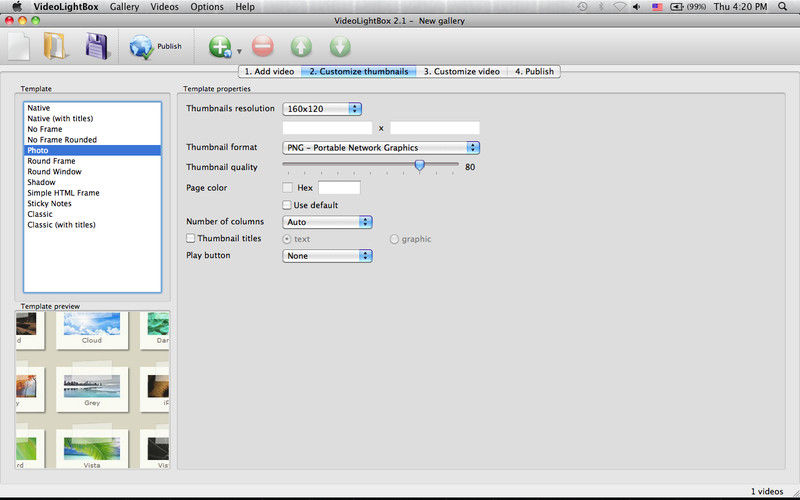Choose the Sticky Notes template
The width and height of the screenshot is (800, 500).
[92, 204]
